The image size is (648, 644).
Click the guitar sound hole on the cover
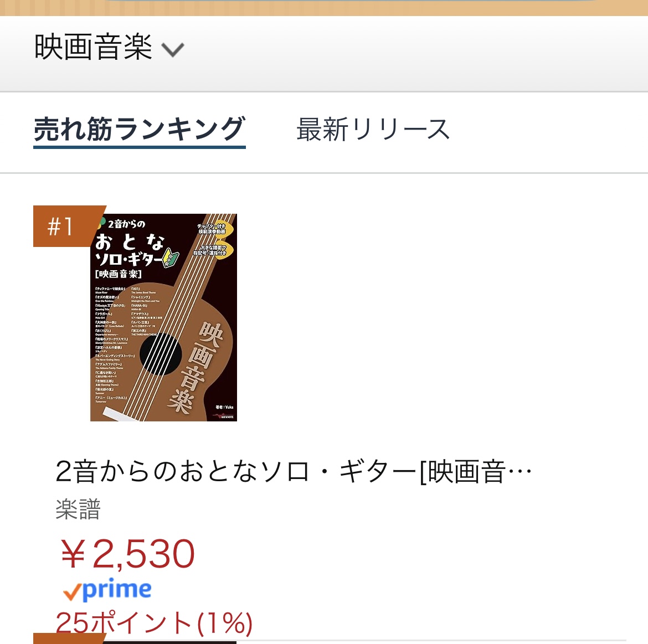[x=160, y=353]
